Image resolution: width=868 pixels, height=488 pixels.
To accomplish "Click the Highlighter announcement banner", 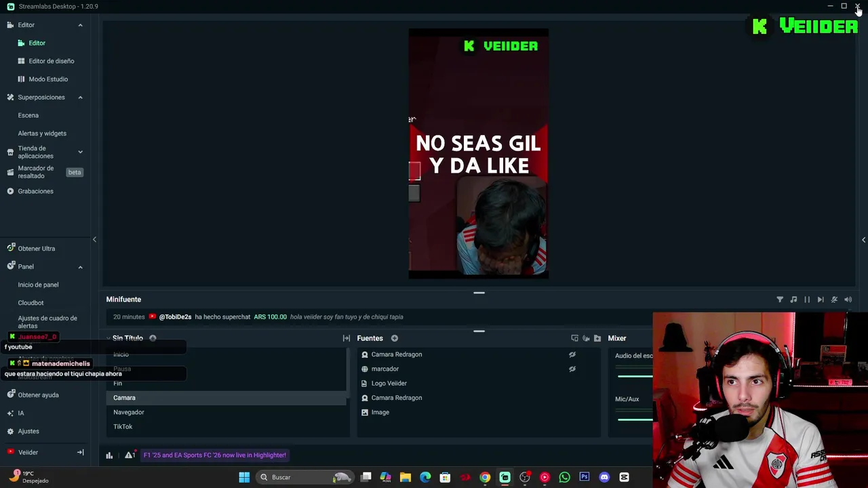I will coord(215,455).
